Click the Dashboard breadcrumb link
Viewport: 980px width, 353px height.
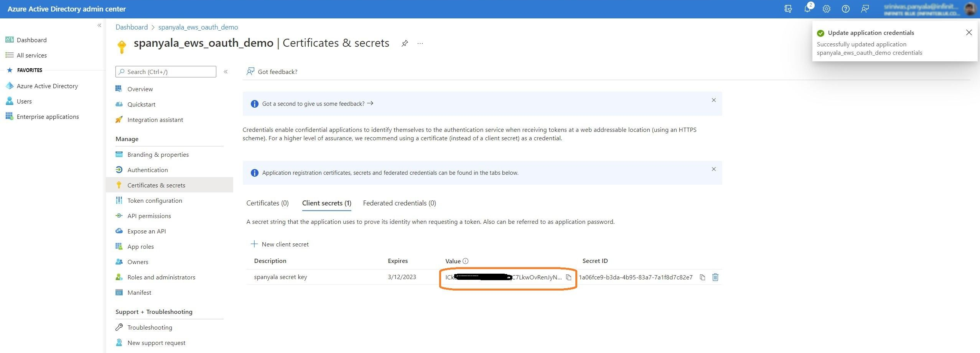[x=132, y=27]
